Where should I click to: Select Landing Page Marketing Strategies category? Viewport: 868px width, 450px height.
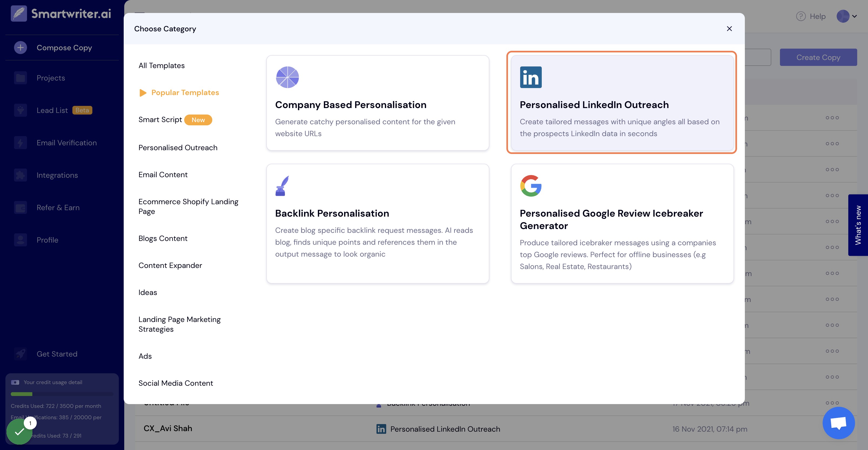point(180,324)
